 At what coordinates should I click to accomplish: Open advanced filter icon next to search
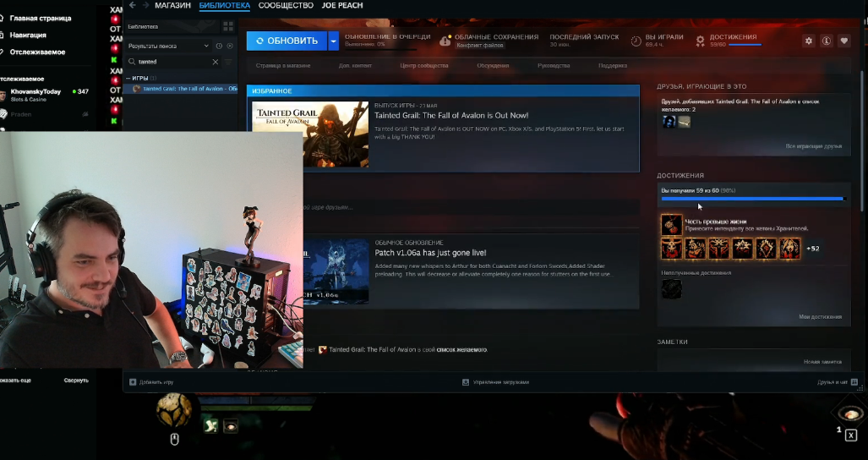(228, 62)
